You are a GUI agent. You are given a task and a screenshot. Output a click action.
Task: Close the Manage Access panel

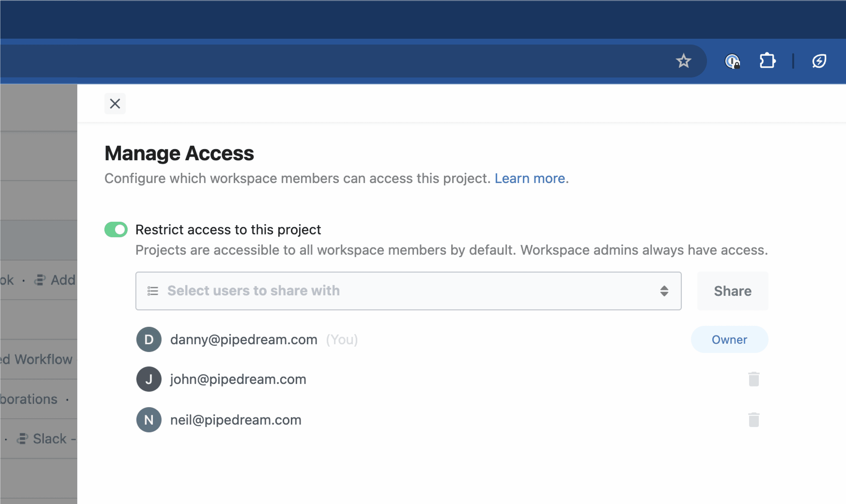coord(115,103)
